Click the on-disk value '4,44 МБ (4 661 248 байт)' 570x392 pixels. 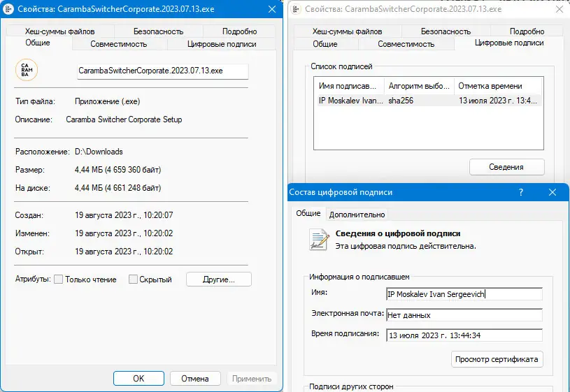click(x=117, y=188)
